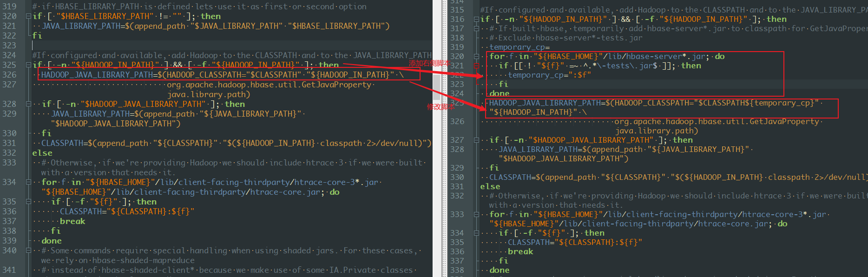The height and width of the screenshot is (277, 868).
Task: Click 'CLASSPATH="${CLASSPATH}:${f}"' on left line 336
Action: [127, 211]
